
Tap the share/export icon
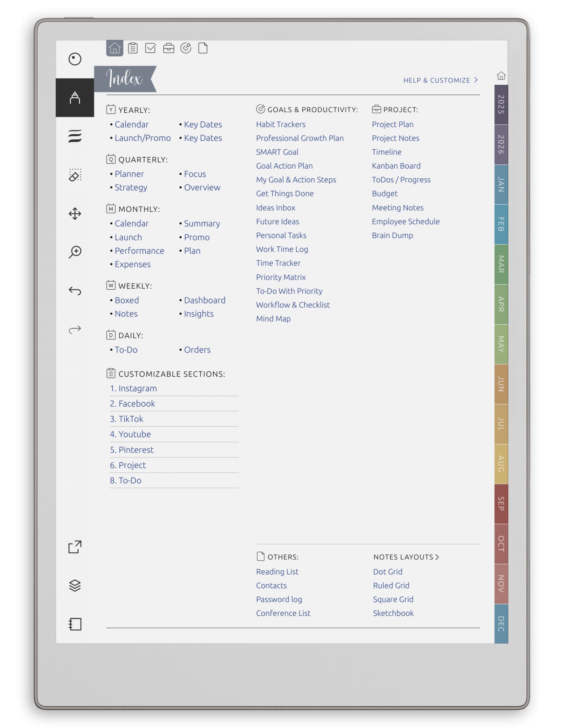[x=75, y=547]
